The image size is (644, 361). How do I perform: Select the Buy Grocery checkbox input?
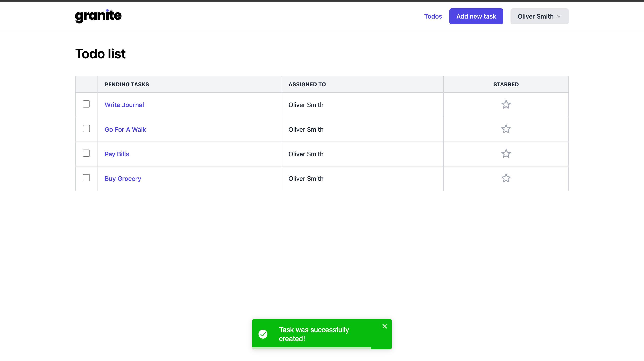click(86, 178)
